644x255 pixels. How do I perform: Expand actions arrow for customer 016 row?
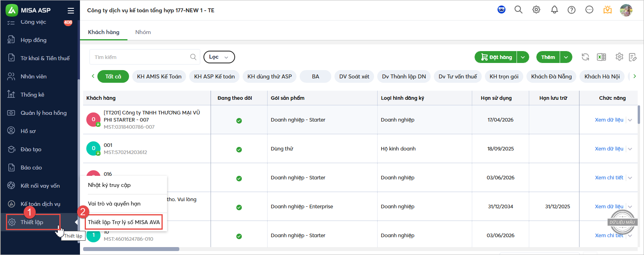tap(630, 178)
